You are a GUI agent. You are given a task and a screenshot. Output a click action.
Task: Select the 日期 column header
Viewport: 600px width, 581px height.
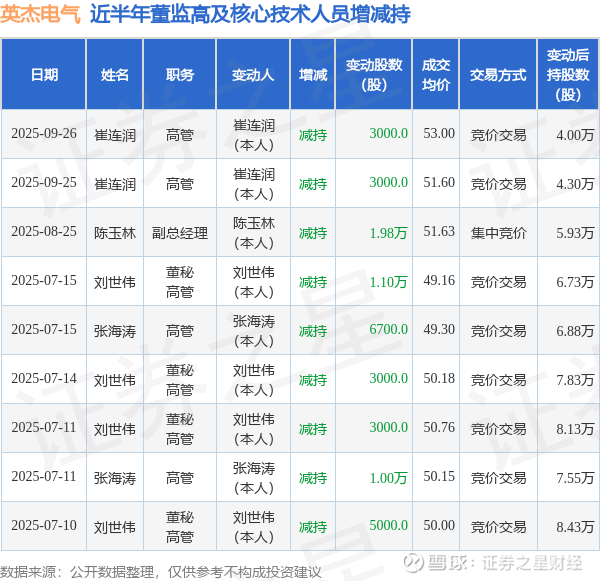pos(44,74)
